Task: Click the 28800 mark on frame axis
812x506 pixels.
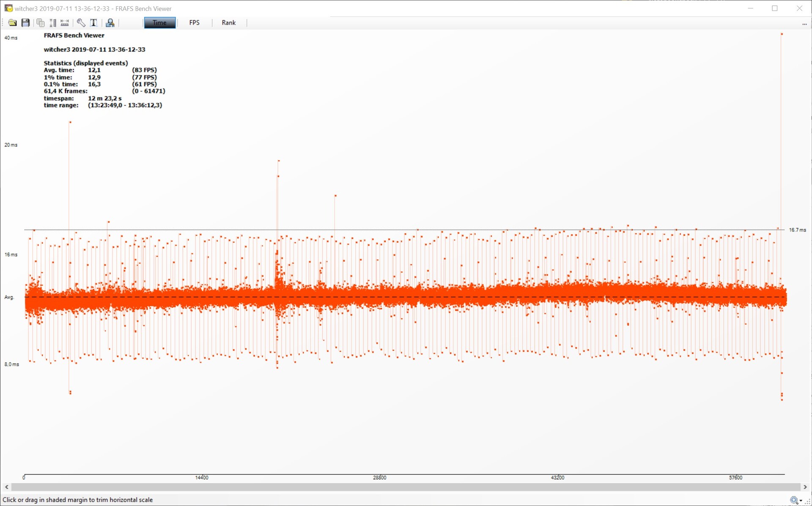Action: (379, 478)
